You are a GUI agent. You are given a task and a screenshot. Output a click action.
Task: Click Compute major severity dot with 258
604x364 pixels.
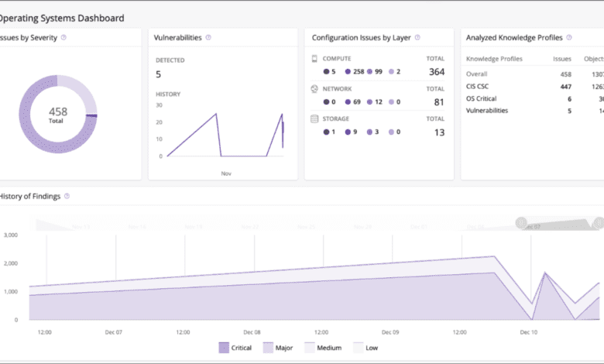coord(348,72)
